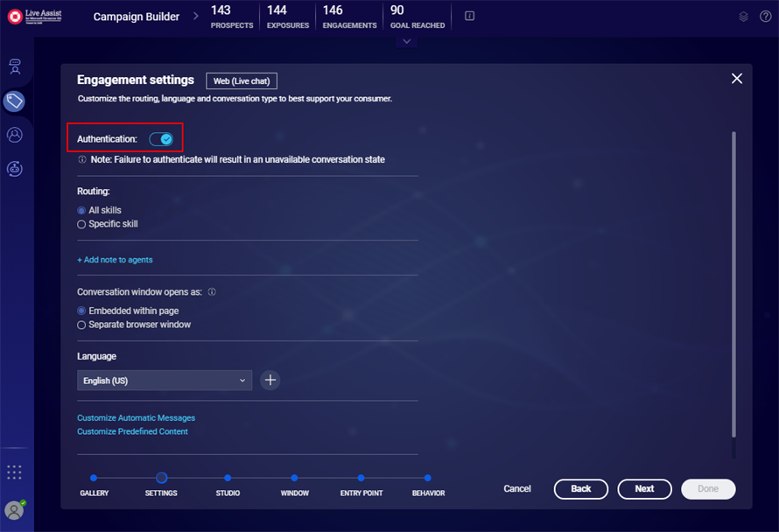779x532 pixels.
Task: Expand the stats bar chevron below header
Action: pyautogui.click(x=406, y=41)
